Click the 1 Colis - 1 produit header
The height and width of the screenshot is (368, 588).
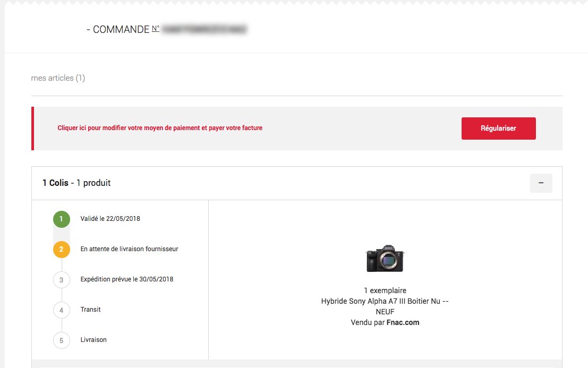pos(76,183)
